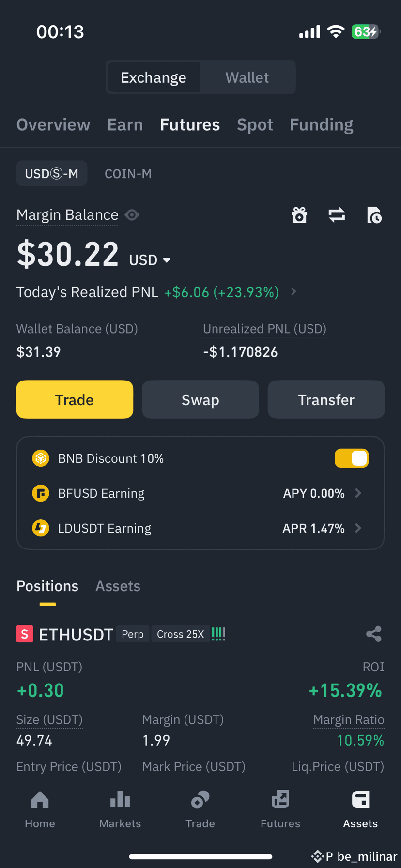Screen dimensions: 401x868
Task: Tap the Transfer button
Action: click(x=326, y=399)
